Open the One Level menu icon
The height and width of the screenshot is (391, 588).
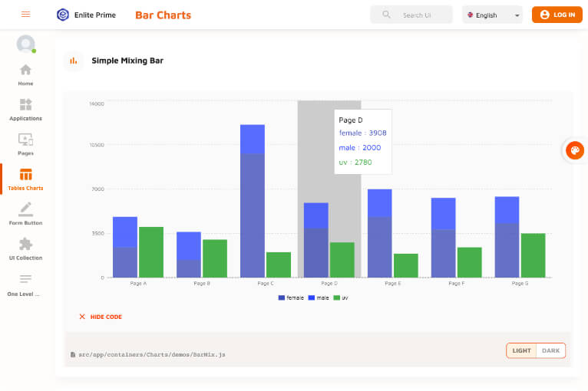click(25, 279)
